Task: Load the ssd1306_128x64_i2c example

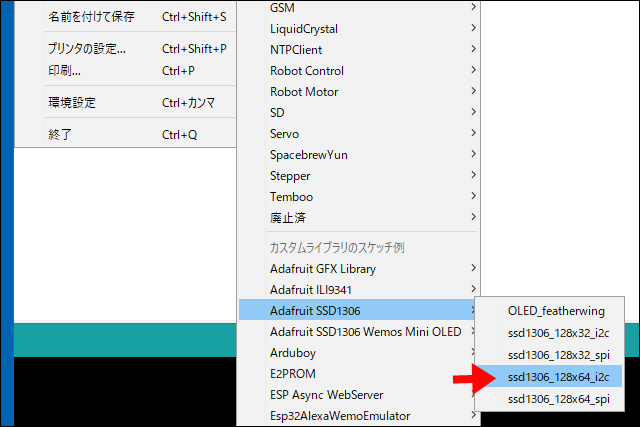Action: pyautogui.click(x=549, y=377)
